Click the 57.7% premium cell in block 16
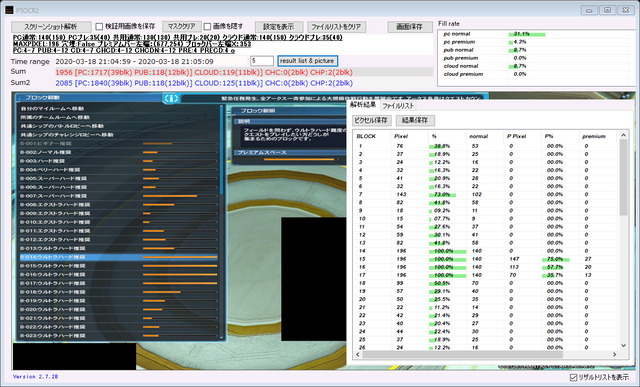 click(555, 267)
